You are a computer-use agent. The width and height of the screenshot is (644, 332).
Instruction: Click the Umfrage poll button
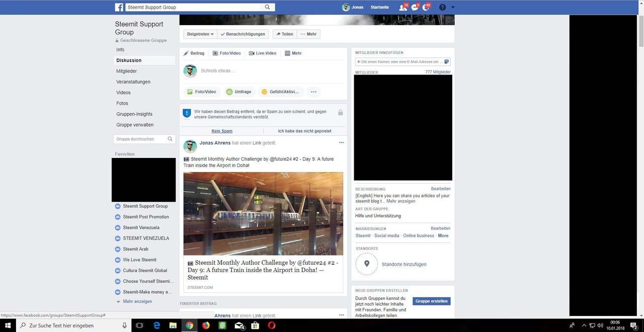click(239, 92)
